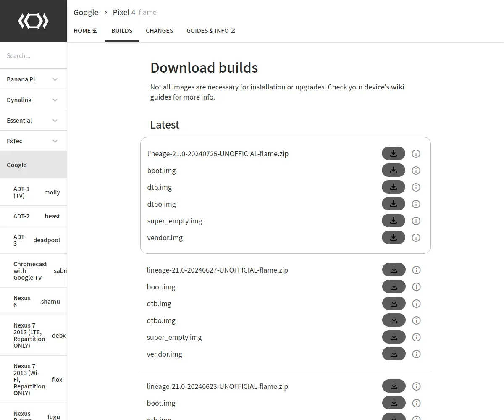The width and height of the screenshot is (504, 420).
Task: Show info for Latest boot.img
Action: [416, 171]
